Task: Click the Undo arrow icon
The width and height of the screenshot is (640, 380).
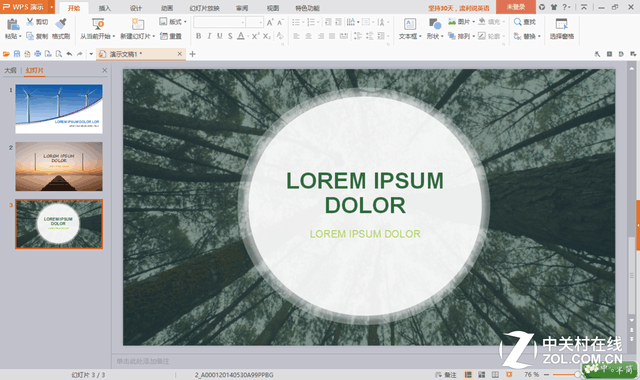Action: click(69, 54)
